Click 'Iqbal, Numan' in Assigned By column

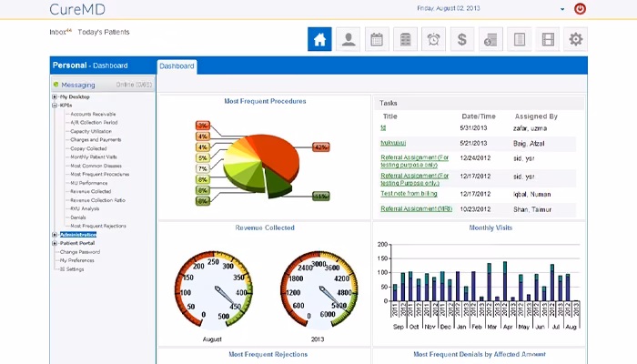pyautogui.click(x=531, y=194)
